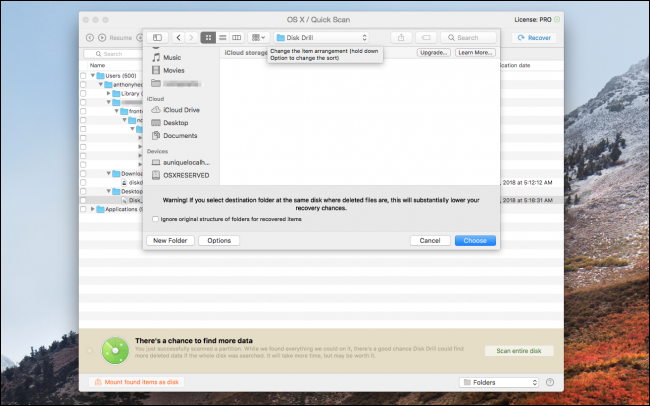Collapse the Downloads folder node

(x=109, y=173)
